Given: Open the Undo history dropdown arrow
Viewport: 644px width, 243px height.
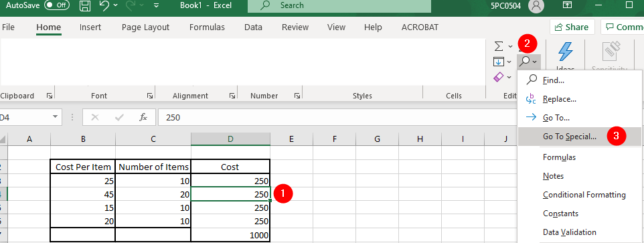Looking at the screenshot, I should point(115,5).
